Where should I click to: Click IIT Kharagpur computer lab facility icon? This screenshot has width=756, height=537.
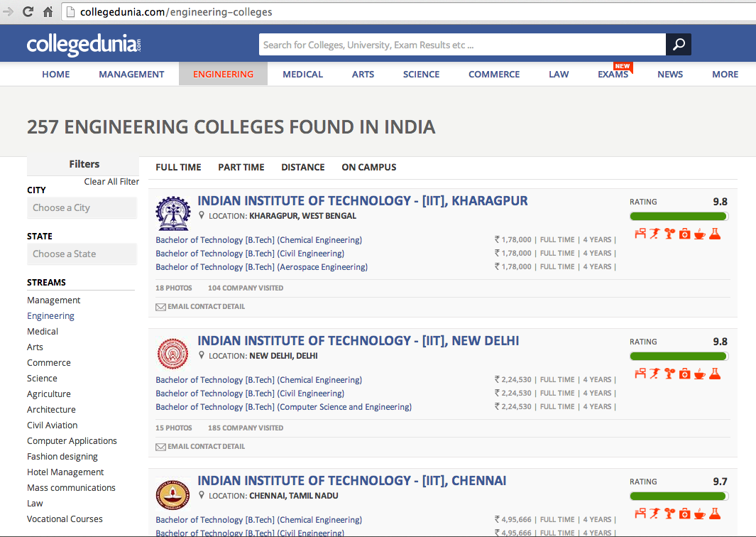coord(640,234)
